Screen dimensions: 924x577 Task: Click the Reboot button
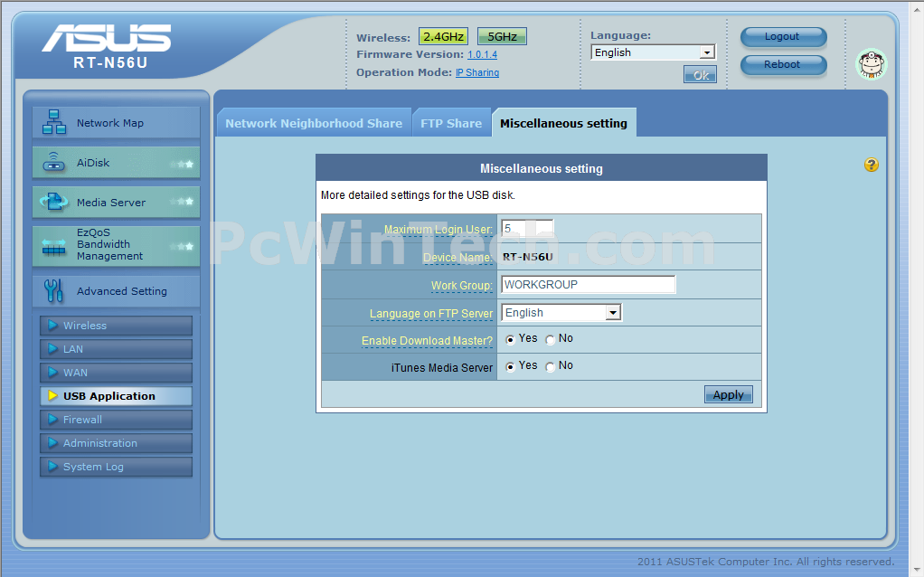[783, 65]
